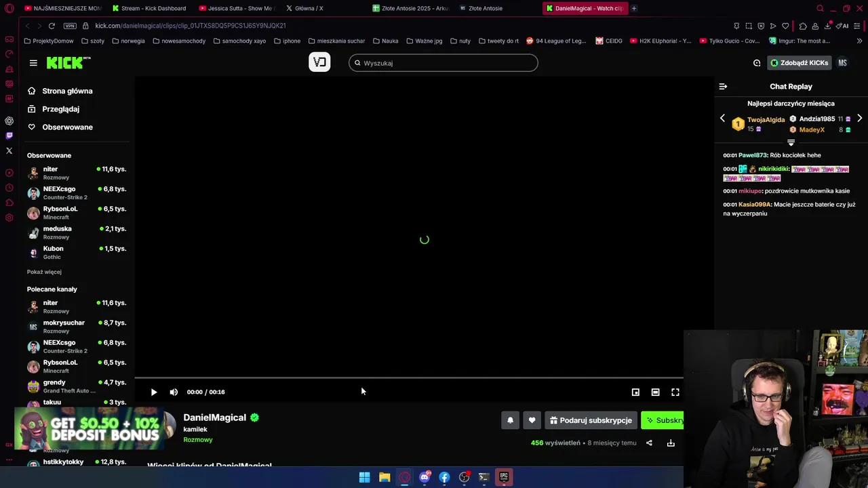Click the icon left of Zdobądź KICKs
Screen dimensions: 868x488
[x=757, y=63]
